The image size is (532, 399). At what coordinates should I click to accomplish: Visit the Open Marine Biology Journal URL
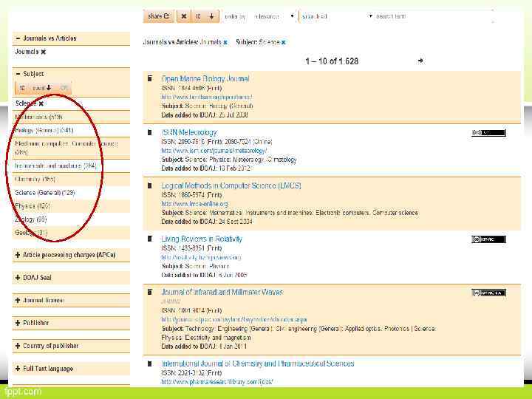tap(207, 97)
